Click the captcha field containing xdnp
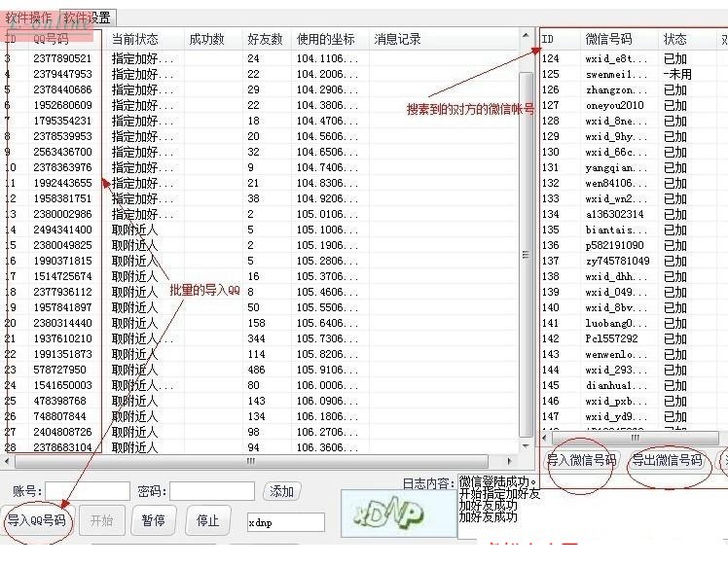 (x=285, y=522)
